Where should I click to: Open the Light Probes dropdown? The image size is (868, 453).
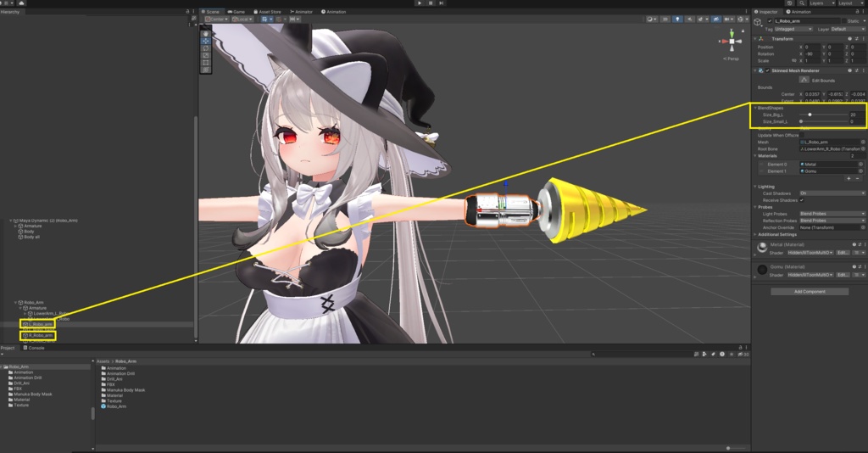pyautogui.click(x=832, y=214)
